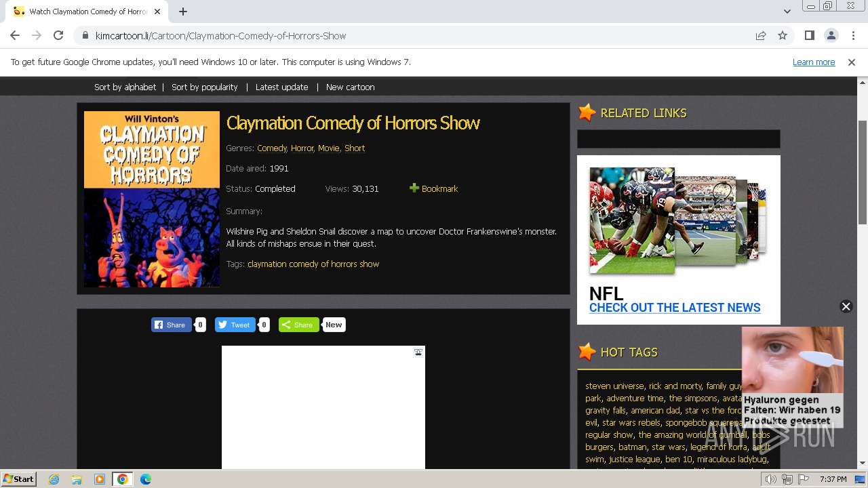Open rick and morty hot tag
The height and width of the screenshot is (488, 868).
click(x=675, y=386)
